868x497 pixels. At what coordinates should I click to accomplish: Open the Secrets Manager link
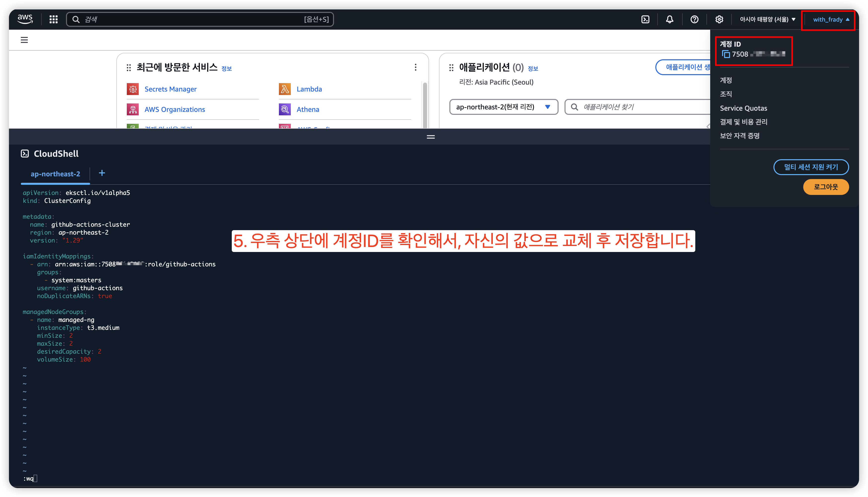[x=170, y=89]
